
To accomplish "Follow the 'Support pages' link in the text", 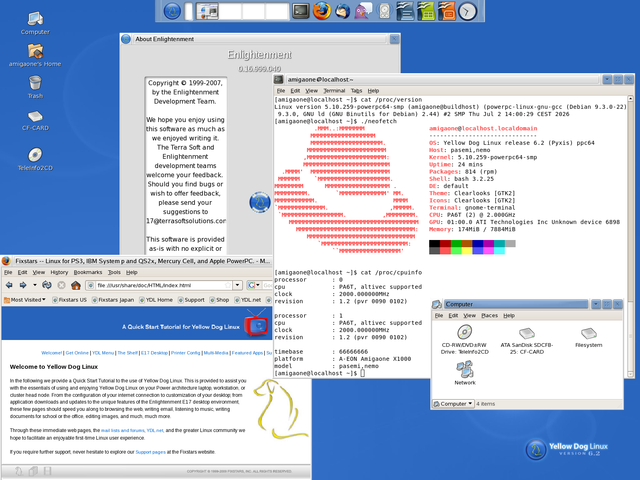I will coord(151,452).
